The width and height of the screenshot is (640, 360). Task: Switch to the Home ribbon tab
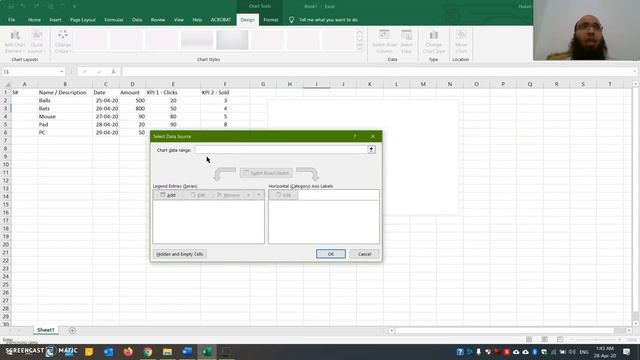34,20
